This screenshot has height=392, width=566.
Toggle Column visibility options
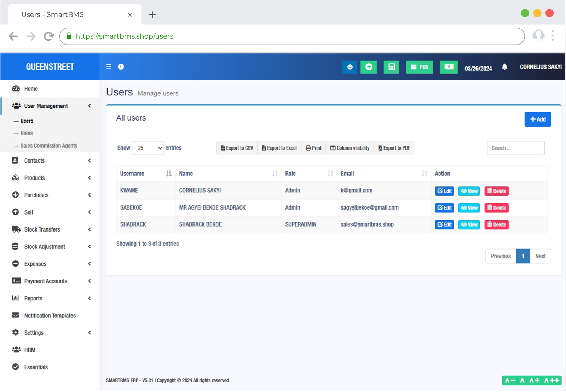(x=350, y=148)
